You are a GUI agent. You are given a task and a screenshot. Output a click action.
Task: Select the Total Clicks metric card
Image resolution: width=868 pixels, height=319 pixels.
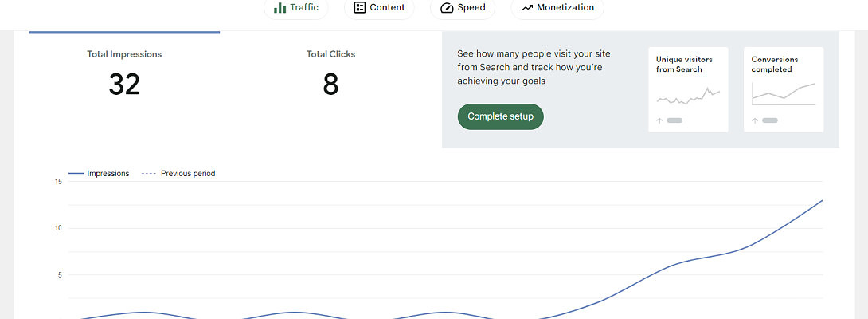tap(330, 74)
